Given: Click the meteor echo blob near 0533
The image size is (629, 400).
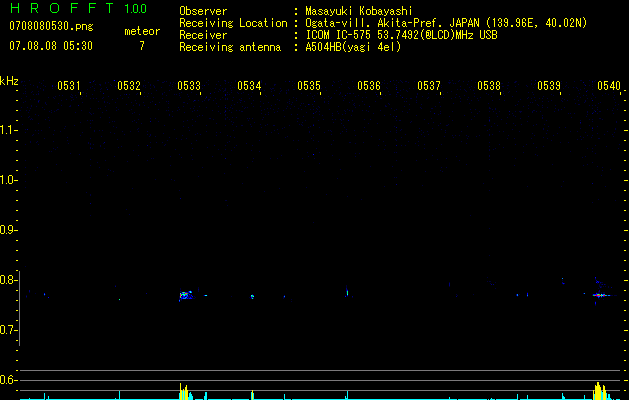Looking at the screenshot, I should coord(186,296).
